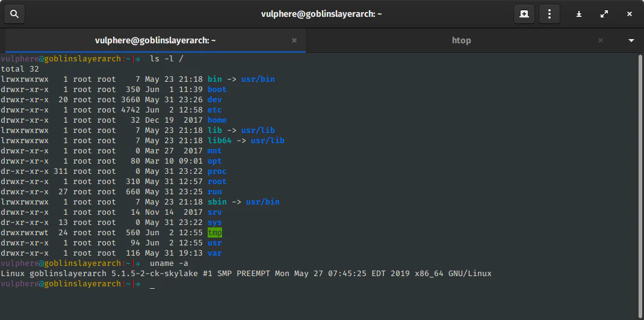Expand the tab list dropdown arrow
Screen dimensions: 644x320
pos(631,41)
